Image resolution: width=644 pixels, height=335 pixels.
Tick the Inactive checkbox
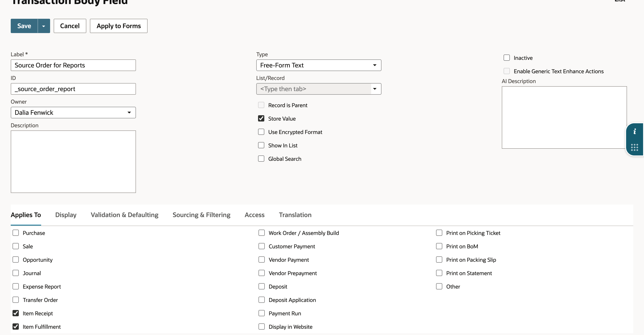(507, 58)
